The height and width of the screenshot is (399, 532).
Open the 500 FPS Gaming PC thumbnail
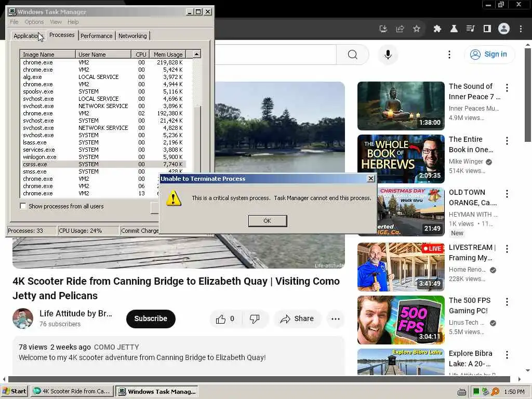click(x=401, y=320)
